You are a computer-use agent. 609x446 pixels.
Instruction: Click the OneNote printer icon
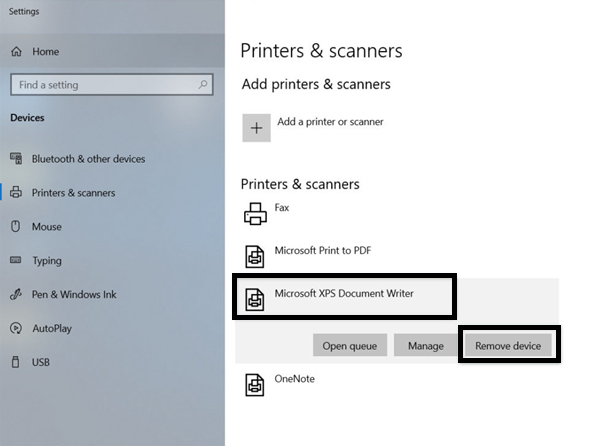tap(255, 385)
